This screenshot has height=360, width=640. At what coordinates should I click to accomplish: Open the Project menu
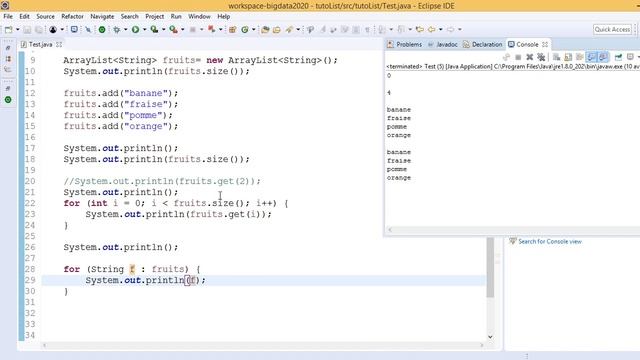pyautogui.click(x=154, y=16)
